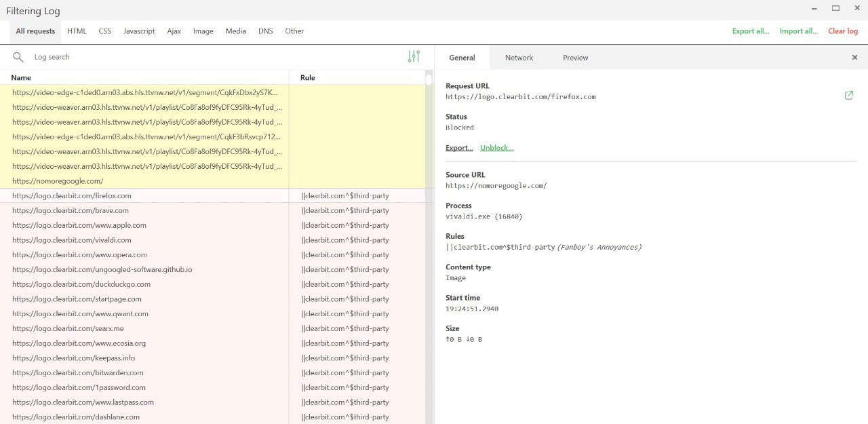The image size is (868, 424).
Task: Switch to HTML requests filter
Action: (x=77, y=31)
